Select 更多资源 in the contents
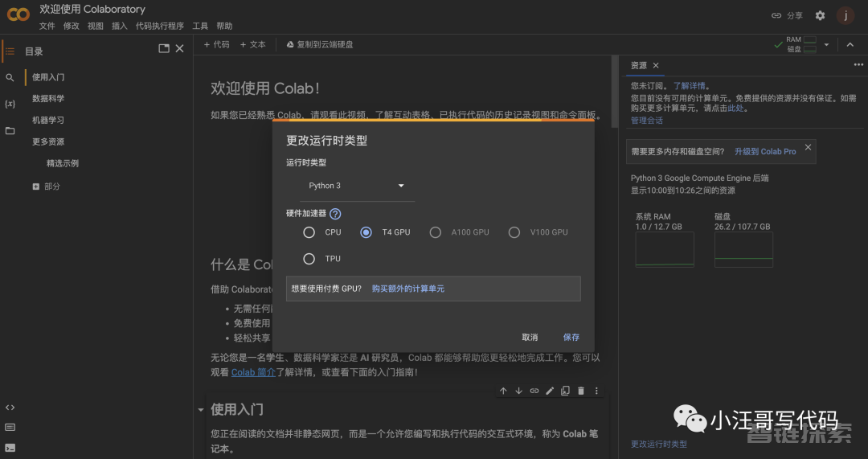868x459 pixels. click(x=48, y=141)
